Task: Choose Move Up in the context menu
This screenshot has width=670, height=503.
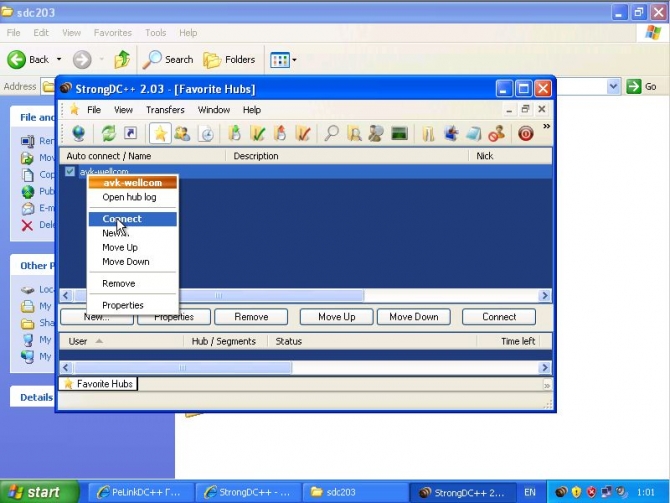Action: point(132,247)
